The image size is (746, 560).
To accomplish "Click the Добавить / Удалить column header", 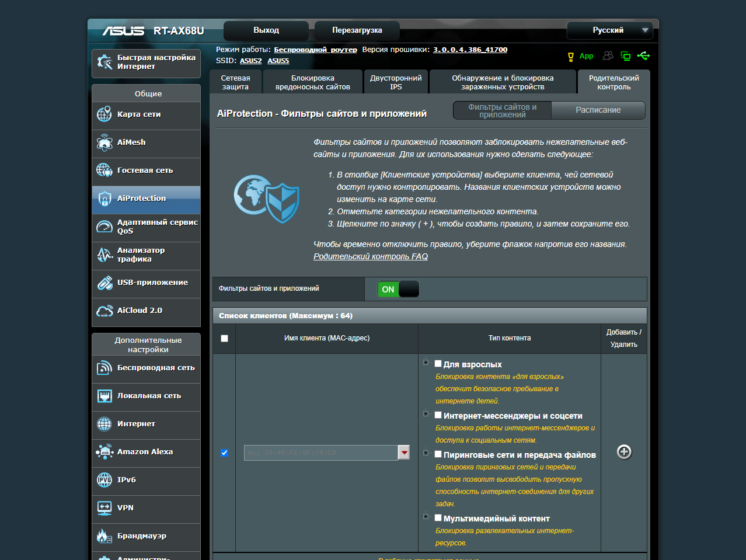I will pyautogui.click(x=624, y=339).
